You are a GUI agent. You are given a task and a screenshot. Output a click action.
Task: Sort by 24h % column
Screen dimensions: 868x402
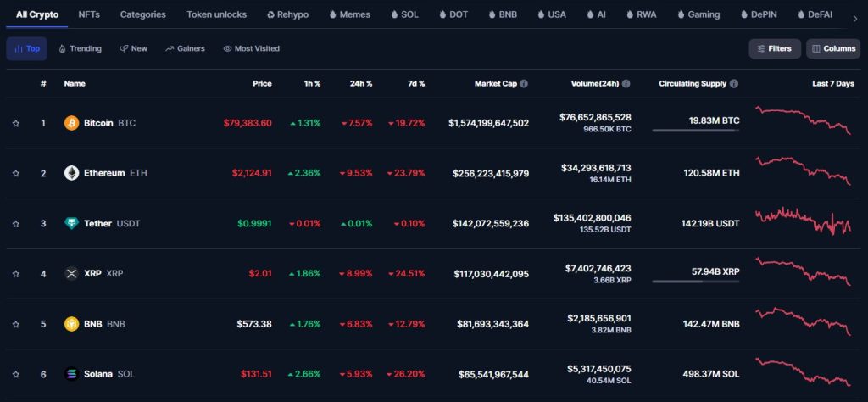click(x=361, y=84)
